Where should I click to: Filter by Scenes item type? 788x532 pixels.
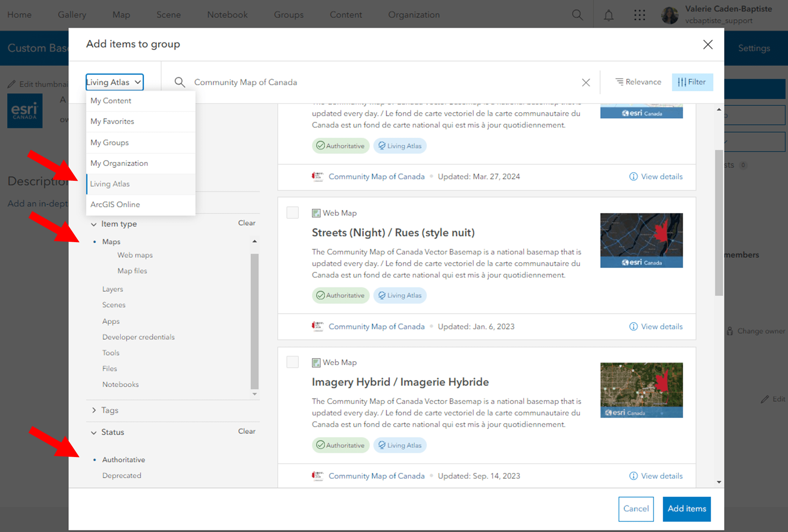[x=114, y=305]
